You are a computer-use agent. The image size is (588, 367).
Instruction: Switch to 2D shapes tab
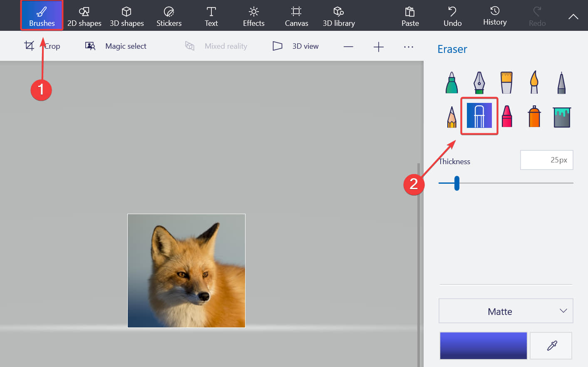coord(84,17)
